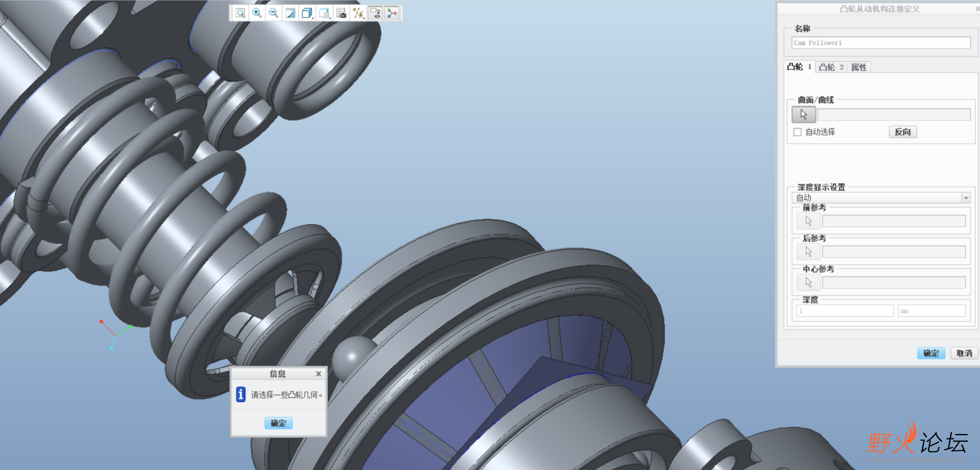Cancel the cam dialog with 取消
The width and height of the screenshot is (980, 470).
point(964,353)
